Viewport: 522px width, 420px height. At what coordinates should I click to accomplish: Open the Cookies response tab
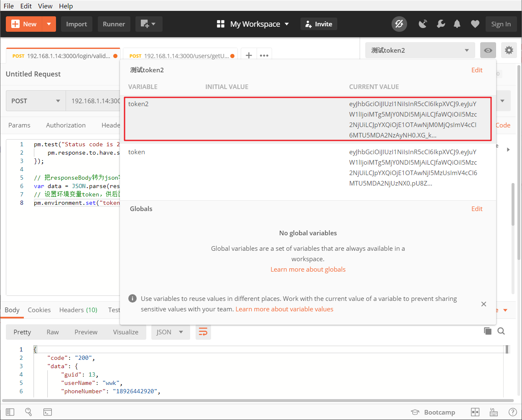click(x=39, y=310)
